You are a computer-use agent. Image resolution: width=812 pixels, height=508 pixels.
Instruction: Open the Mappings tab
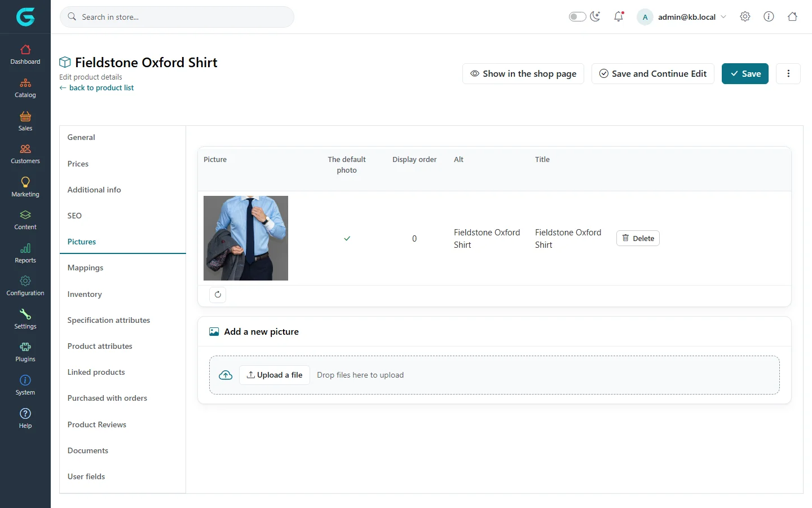(x=123, y=268)
